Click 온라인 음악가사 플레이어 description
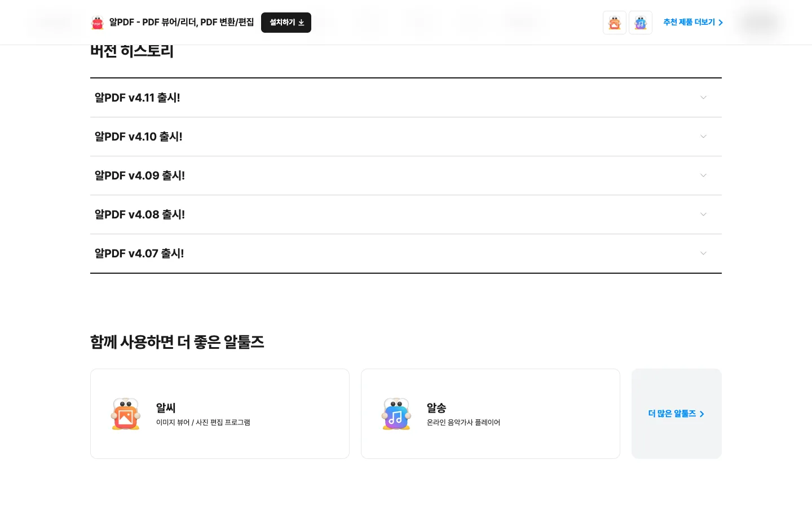Viewport: 812px width, 508px height. point(464,422)
